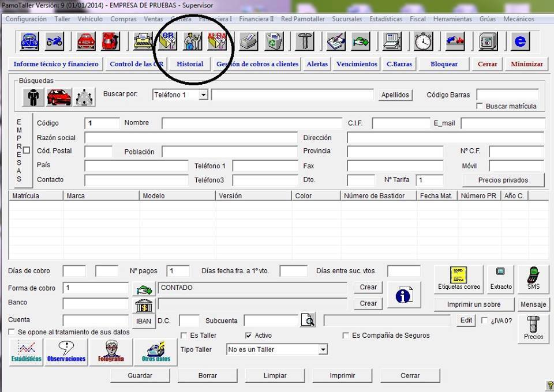The width and height of the screenshot is (554, 392).
Task: Open the Herramientas menu
Action: (x=452, y=19)
